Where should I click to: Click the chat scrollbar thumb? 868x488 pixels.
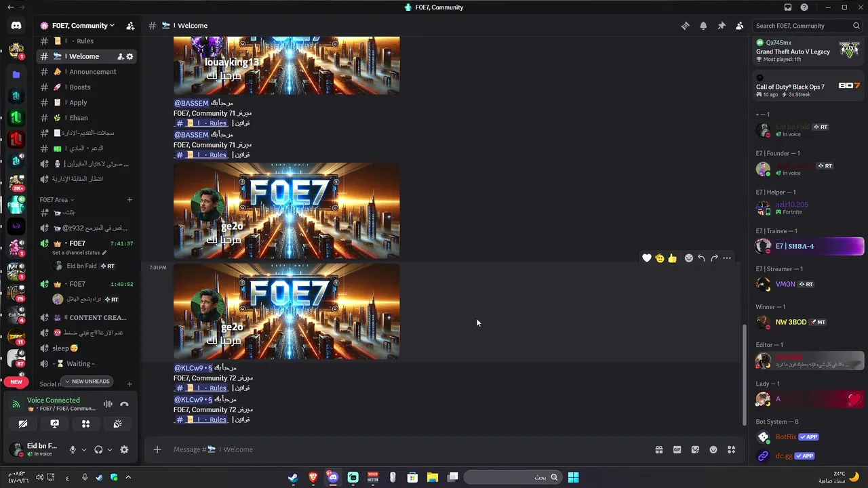tap(744, 374)
